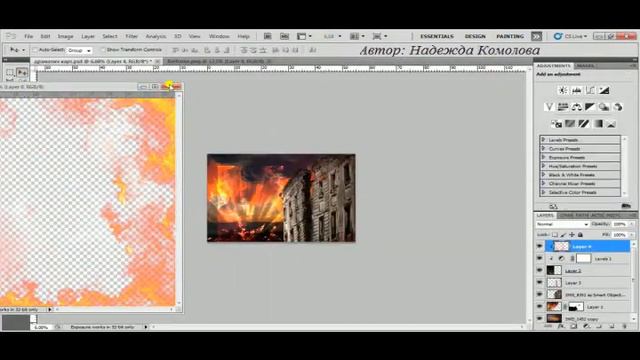Viewport: 640px width, 360px height.
Task: Add a Hue/Saturation adjustment
Action: [x=563, y=107]
